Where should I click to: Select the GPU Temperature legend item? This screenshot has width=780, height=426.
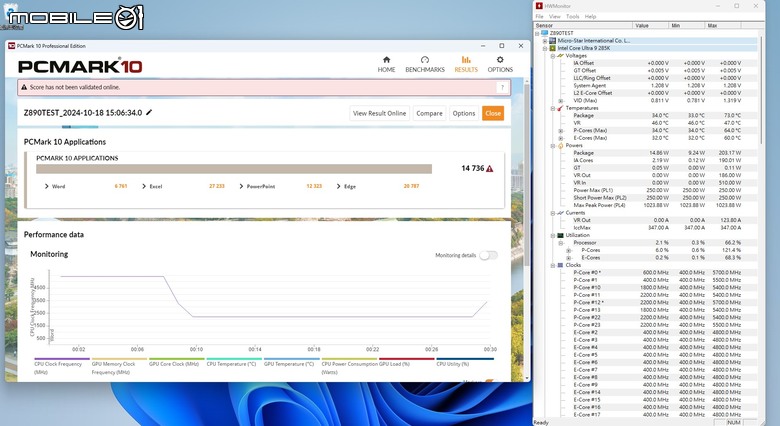[292, 364]
